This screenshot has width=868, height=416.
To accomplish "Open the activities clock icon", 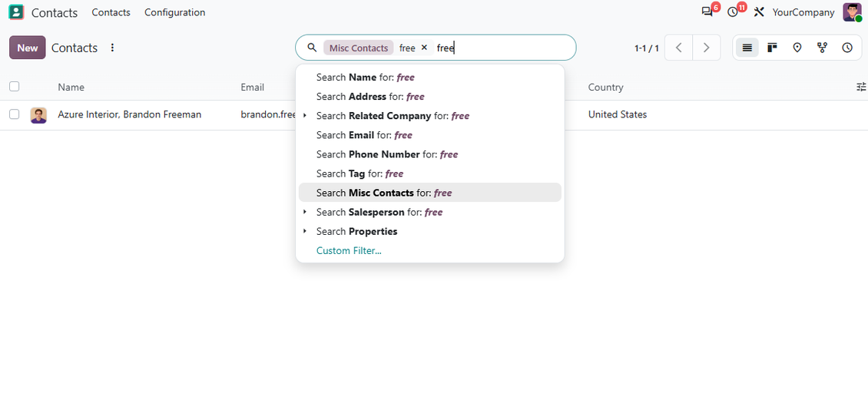I will click(x=733, y=12).
